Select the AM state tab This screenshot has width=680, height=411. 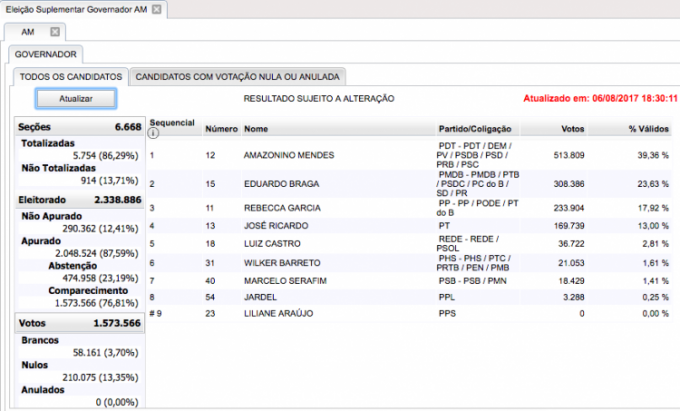click(x=27, y=32)
